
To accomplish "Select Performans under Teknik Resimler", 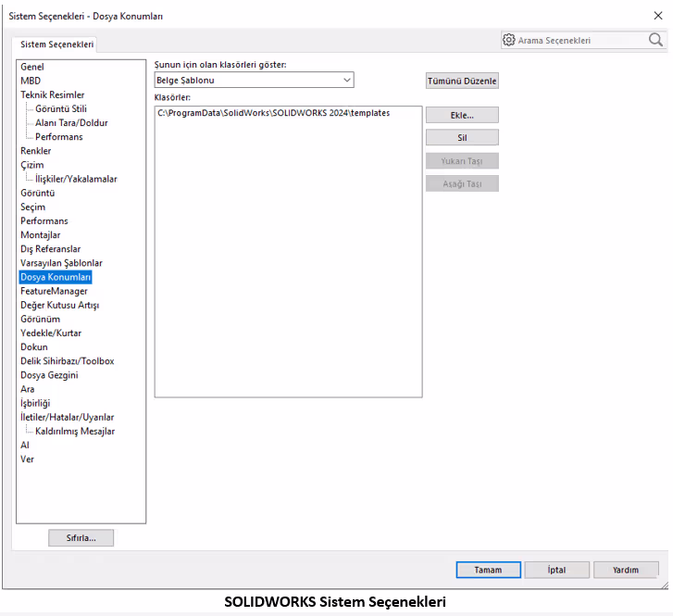I will coord(59,136).
